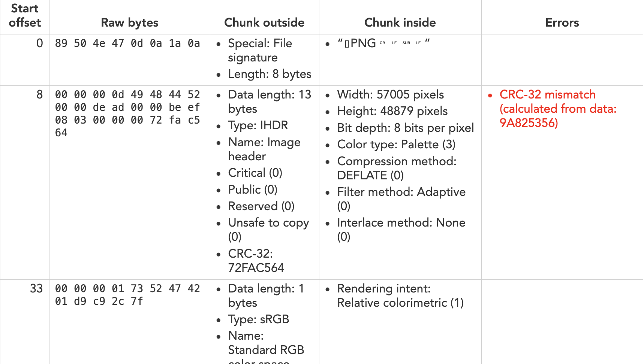Click the Interlace method: None entry
This screenshot has width=644, height=364.
click(401, 230)
